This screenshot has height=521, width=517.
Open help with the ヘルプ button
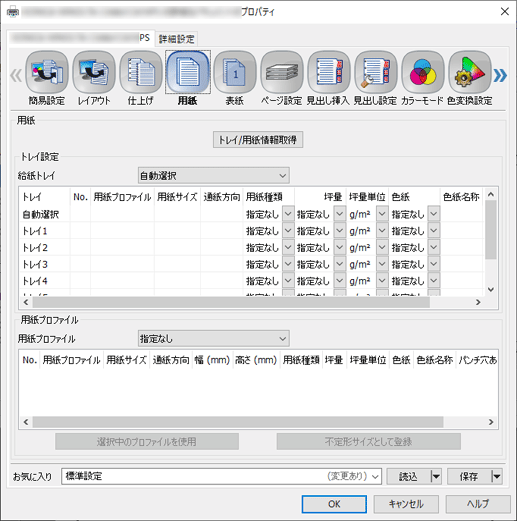pos(478,504)
